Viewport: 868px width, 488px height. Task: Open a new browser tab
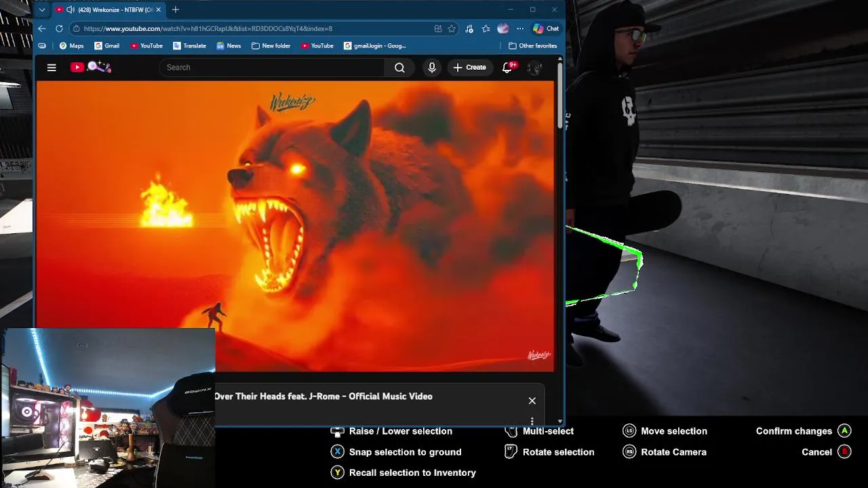point(176,9)
